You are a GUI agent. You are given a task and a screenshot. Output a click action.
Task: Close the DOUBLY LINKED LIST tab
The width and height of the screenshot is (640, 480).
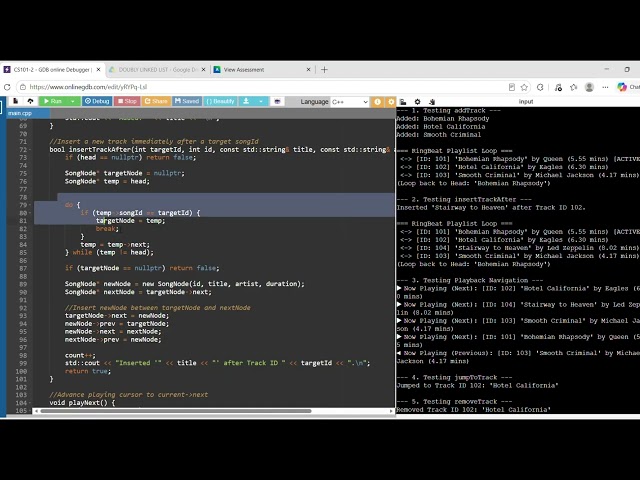(203, 70)
